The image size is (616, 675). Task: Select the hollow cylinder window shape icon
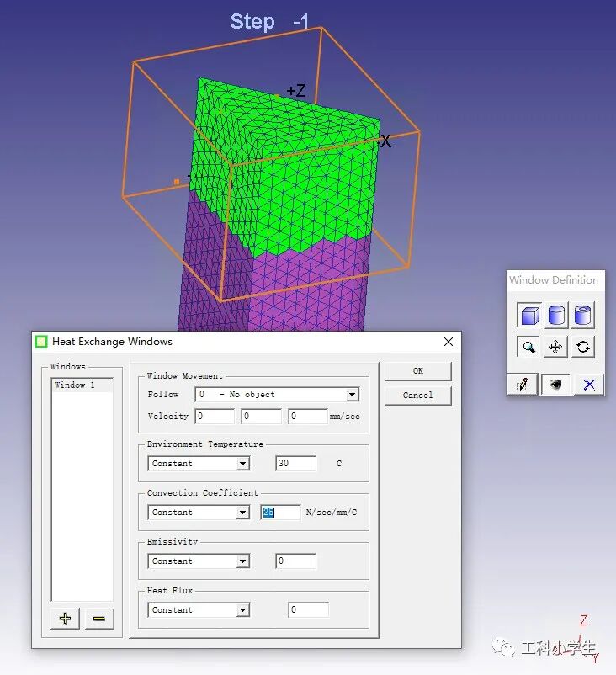tap(583, 315)
